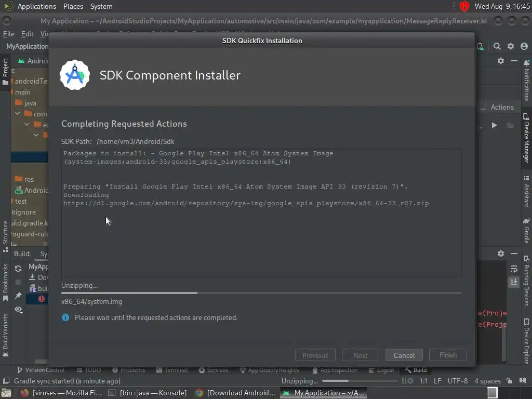
Task: Select the Download row in Build tree
Action: pos(38,277)
